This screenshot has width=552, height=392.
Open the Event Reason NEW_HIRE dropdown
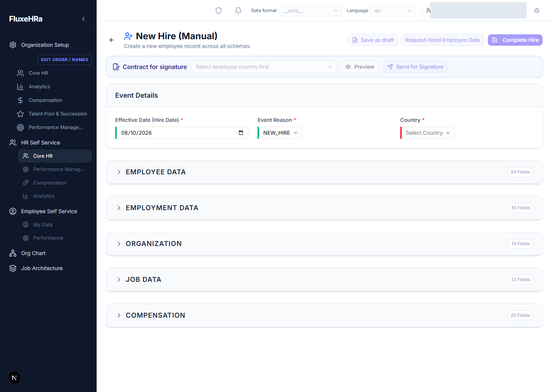coord(280,133)
